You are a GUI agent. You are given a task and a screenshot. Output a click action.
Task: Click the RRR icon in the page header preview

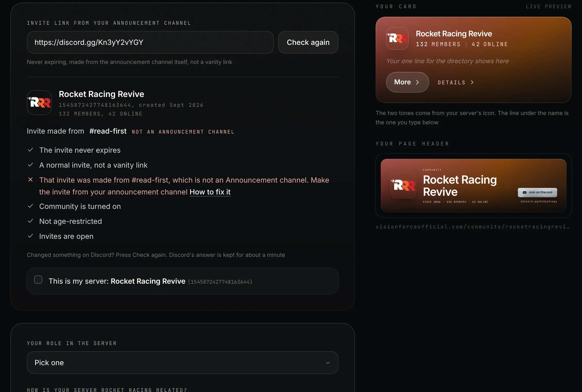point(403,185)
